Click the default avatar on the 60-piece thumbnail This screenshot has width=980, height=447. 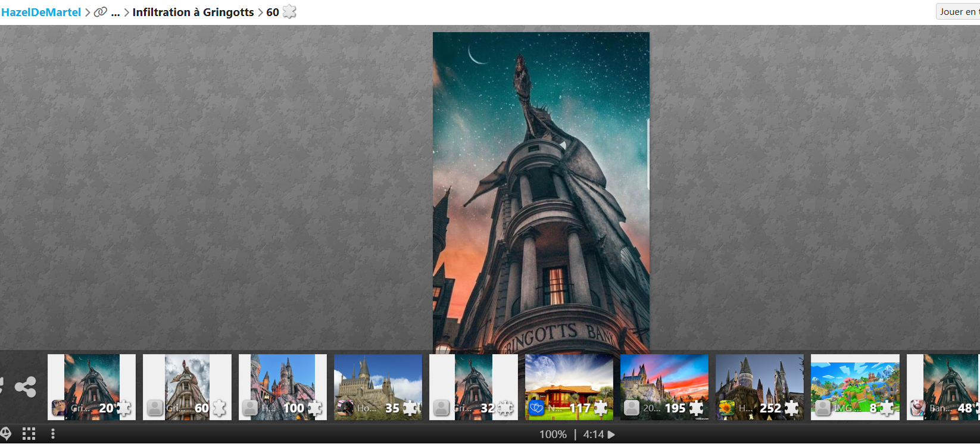(x=155, y=408)
